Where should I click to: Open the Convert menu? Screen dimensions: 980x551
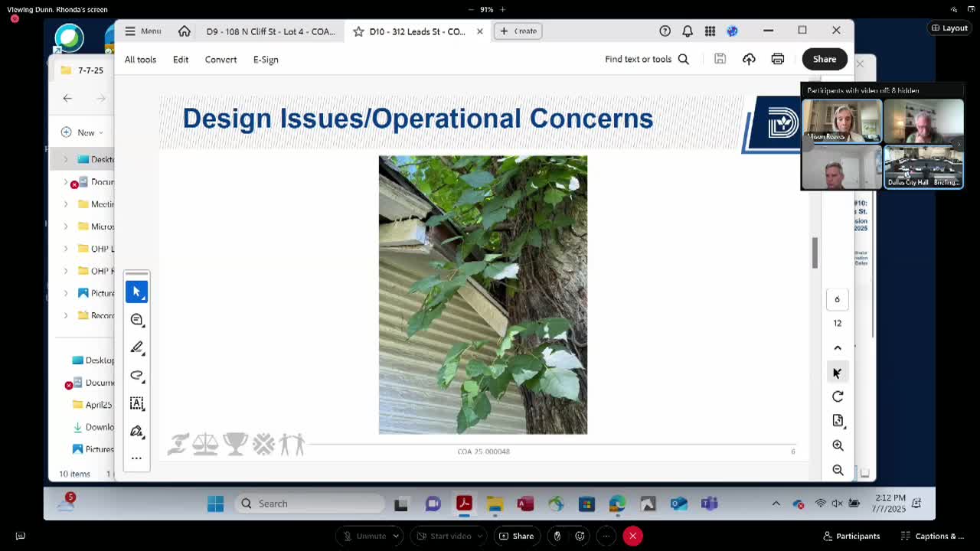click(220, 60)
